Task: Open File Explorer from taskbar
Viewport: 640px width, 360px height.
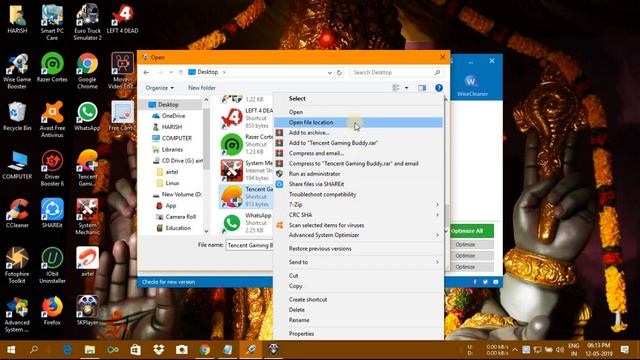Action: [89, 350]
